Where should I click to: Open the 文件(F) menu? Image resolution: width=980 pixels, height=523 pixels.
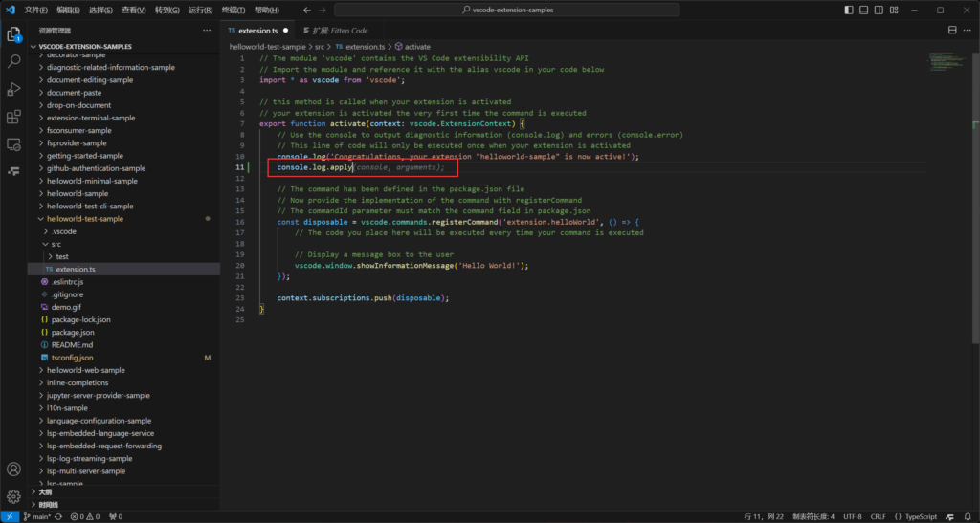point(35,10)
